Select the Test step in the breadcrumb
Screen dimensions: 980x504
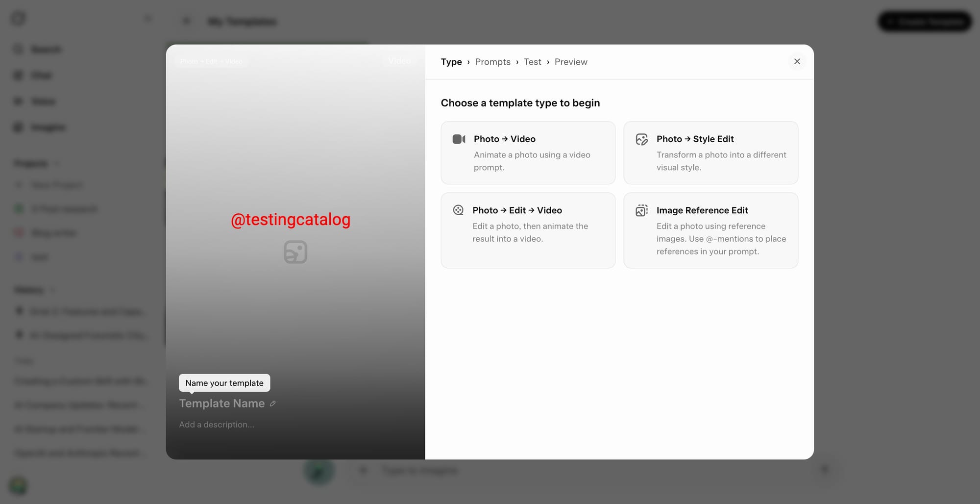pos(533,62)
